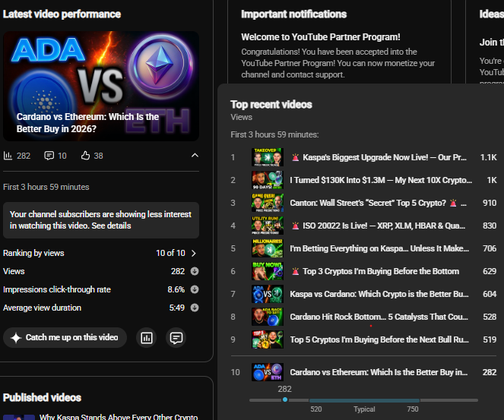Open thumbnail of Canton Wall Street's video
The image size is (504, 420).
(x=267, y=203)
